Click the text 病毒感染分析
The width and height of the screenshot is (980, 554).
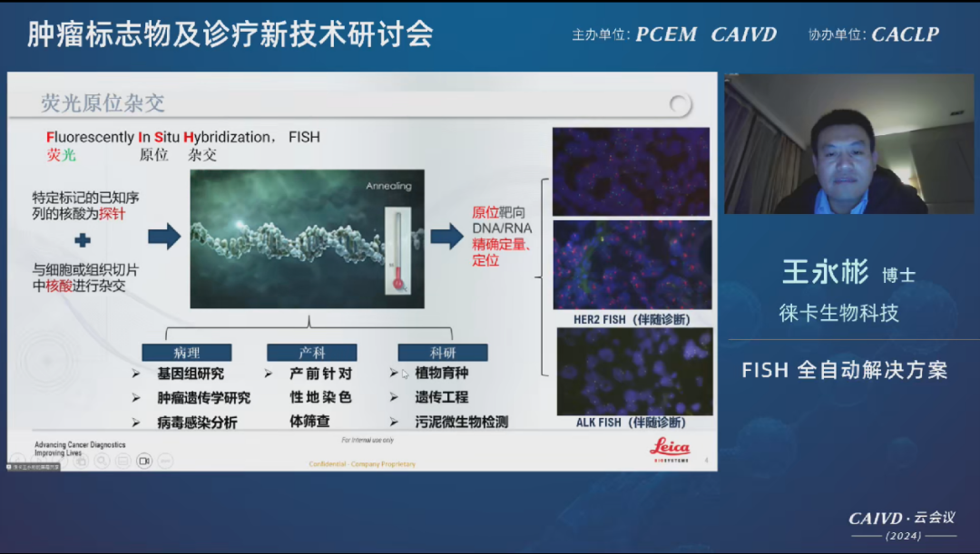197,423
